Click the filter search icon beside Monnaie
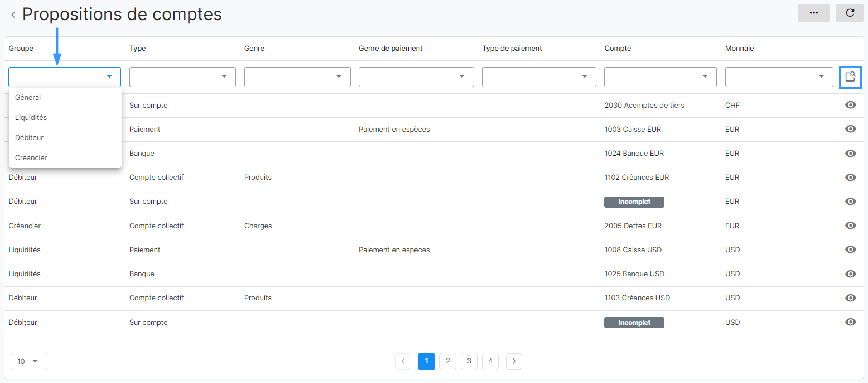 pos(850,76)
